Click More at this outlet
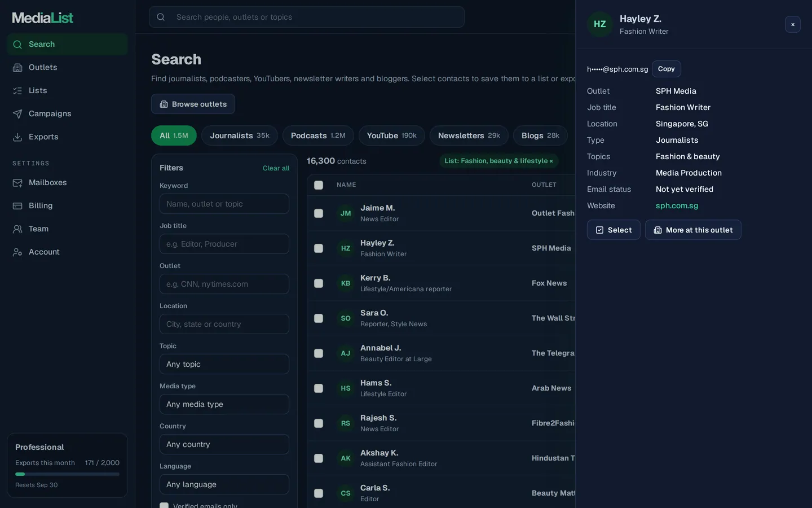The image size is (812, 508). pyautogui.click(x=693, y=230)
